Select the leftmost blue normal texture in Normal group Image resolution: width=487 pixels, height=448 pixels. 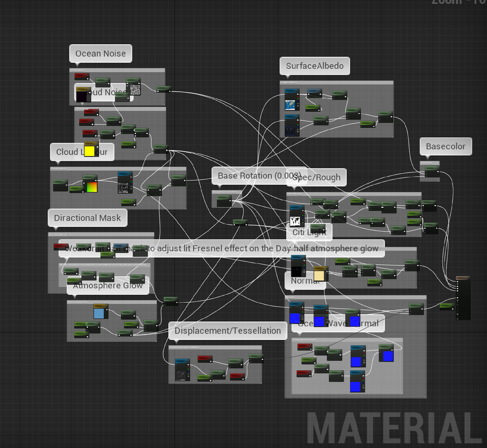(x=296, y=313)
